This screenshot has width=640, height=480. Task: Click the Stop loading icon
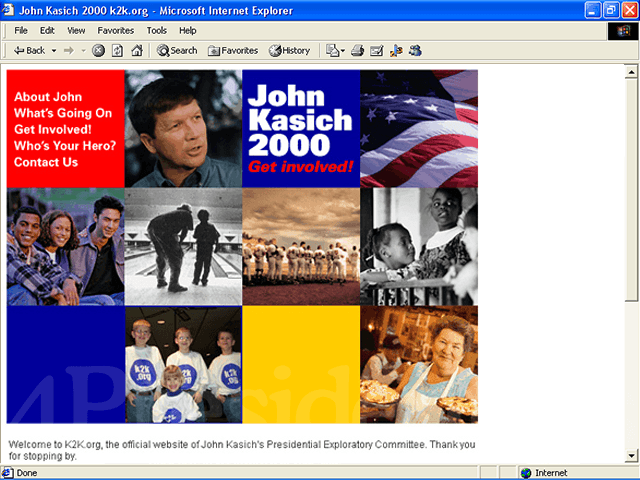pyautogui.click(x=98, y=51)
